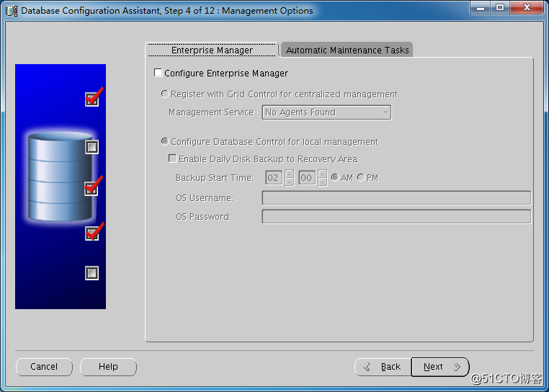This screenshot has height=392, width=549.
Task: Proceed with the Next button
Action: pos(440,367)
